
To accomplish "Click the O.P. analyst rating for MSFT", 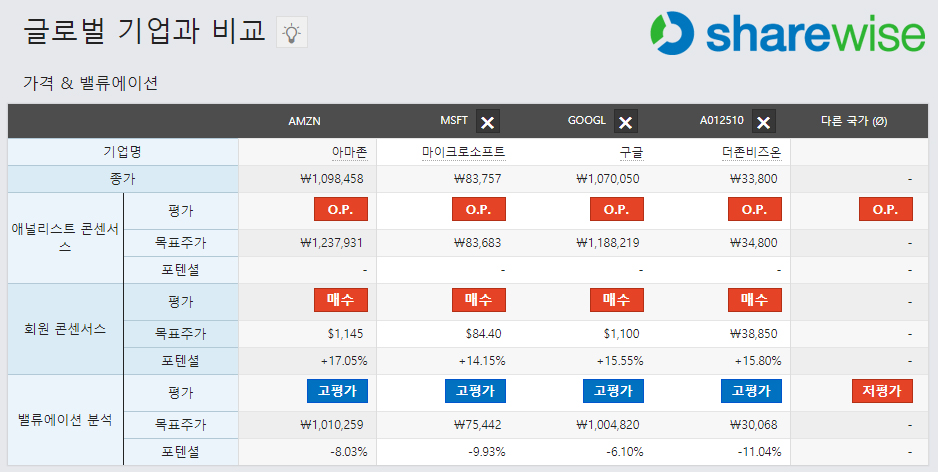I will tap(479, 210).
